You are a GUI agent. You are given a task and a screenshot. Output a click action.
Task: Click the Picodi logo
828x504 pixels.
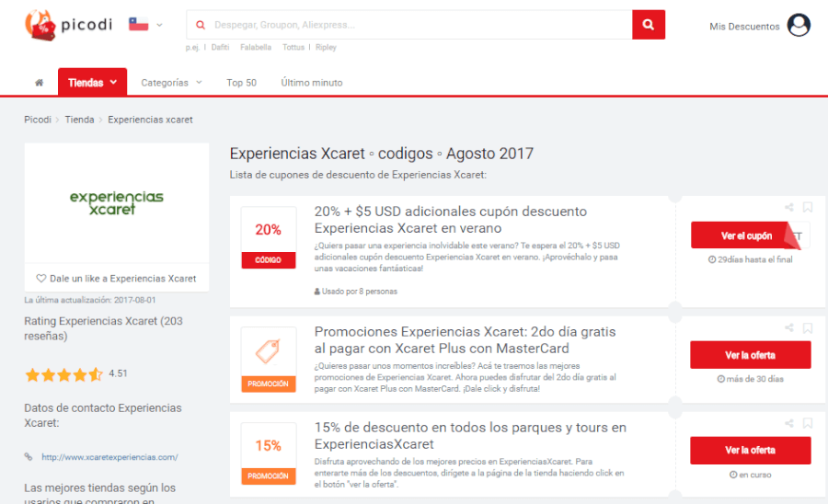(x=69, y=25)
